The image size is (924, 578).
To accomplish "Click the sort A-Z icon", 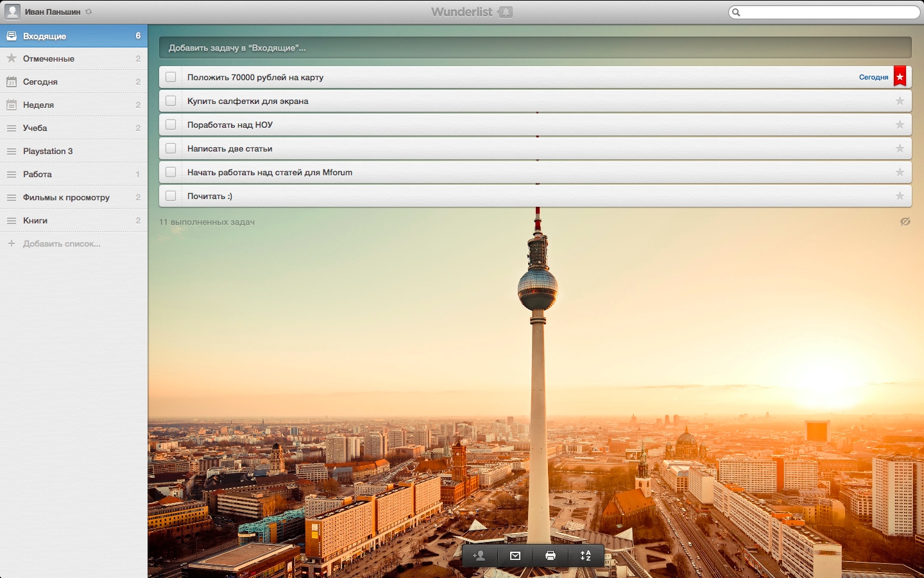I will tap(586, 556).
